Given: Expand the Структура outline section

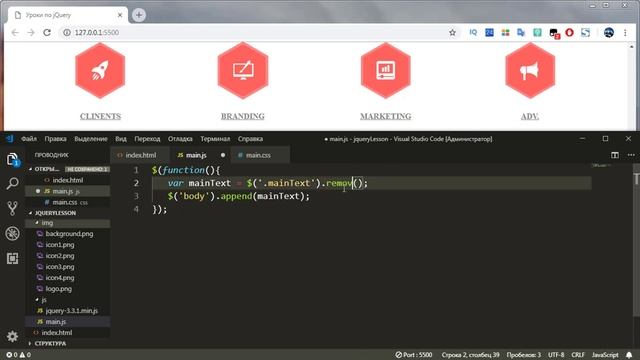Looking at the screenshot, I should [30, 343].
